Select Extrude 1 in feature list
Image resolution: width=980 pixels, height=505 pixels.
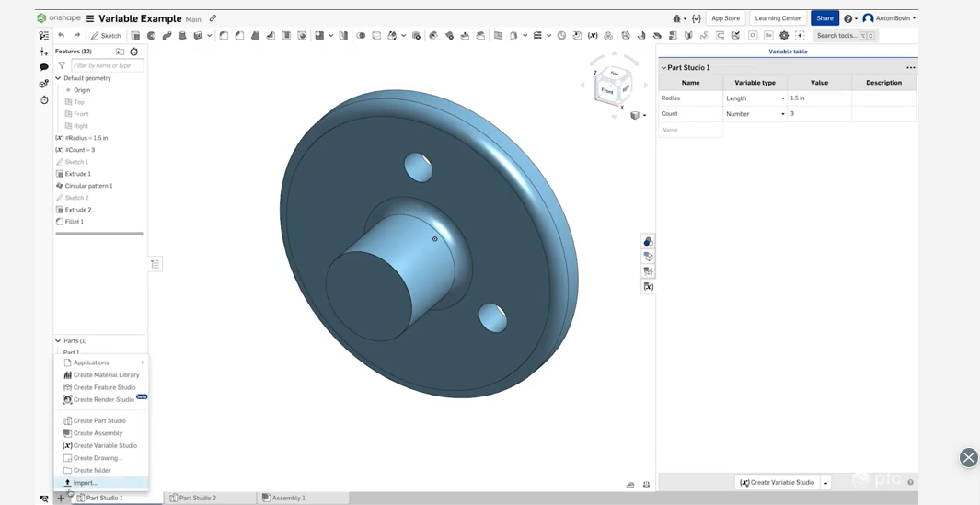(x=73, y=174)
